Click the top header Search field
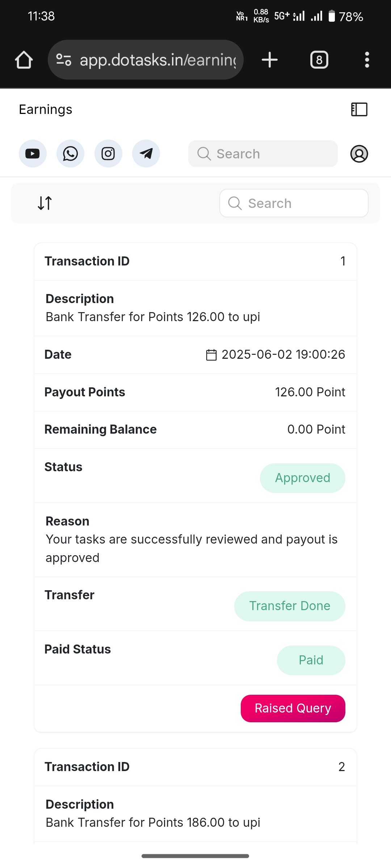391x868 pixels. point(263,154)
